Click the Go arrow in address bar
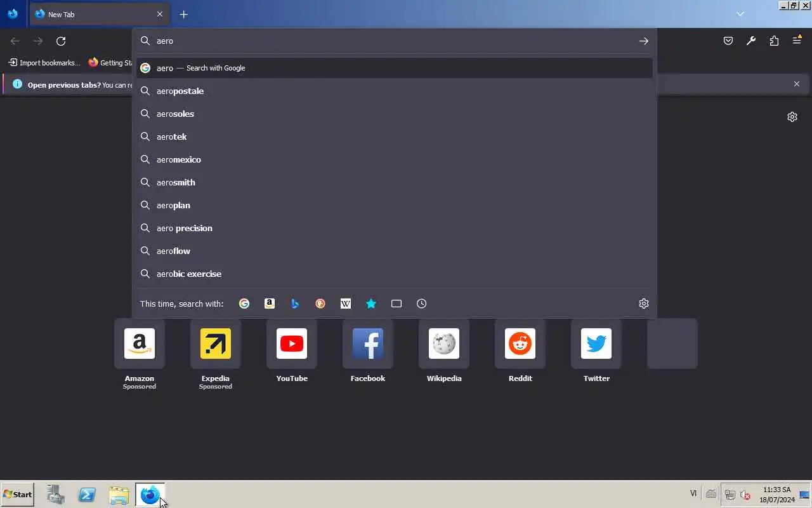Screen dimensions: 812x508 click(x=644, y=41)
